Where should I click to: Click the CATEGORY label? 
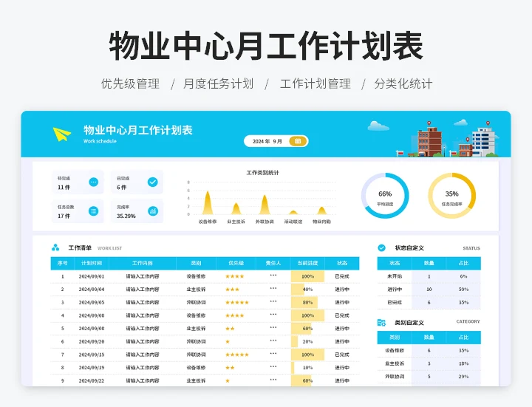point(468,321)
